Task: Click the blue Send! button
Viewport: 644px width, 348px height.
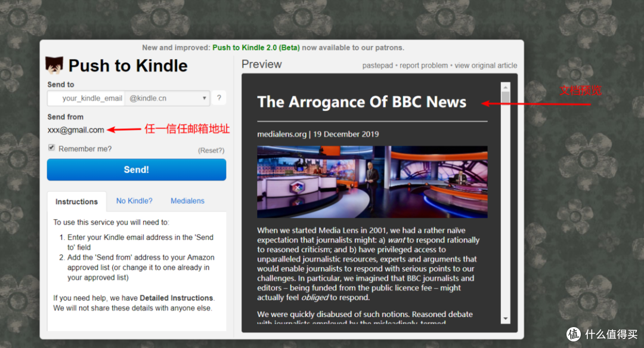Action: pyautogui.click(x=137, y=170)
